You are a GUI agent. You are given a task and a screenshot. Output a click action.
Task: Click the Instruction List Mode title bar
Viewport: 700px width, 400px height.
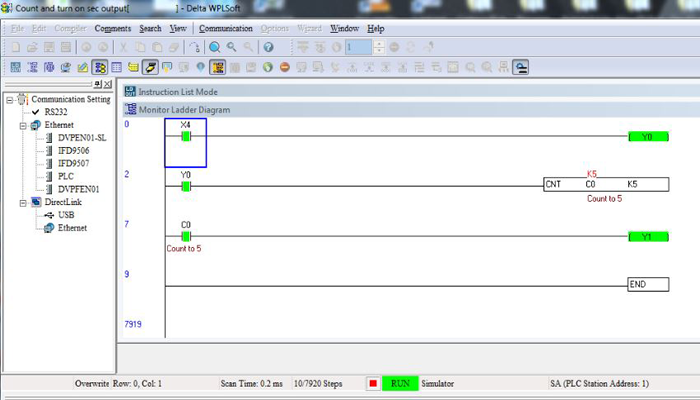click(x=411, y=92)
